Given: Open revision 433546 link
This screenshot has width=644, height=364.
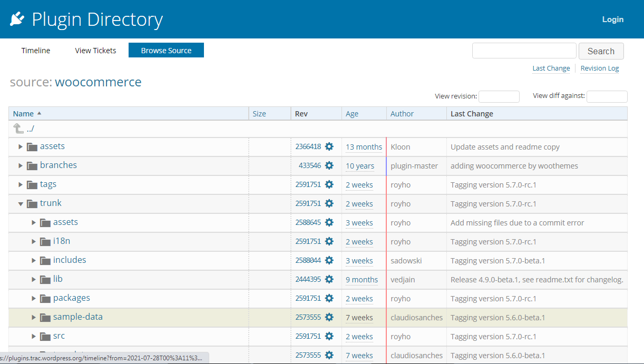Looking at the screenshot, I should [x=310, y=166].
